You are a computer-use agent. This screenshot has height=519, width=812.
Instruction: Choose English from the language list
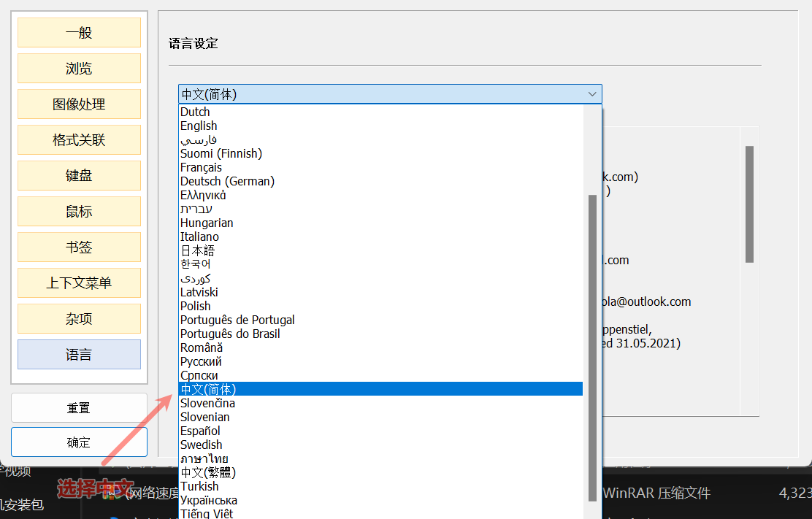tap(199, 126)
